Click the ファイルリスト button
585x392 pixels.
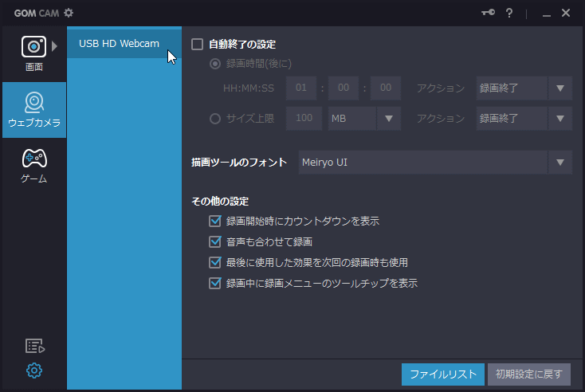443,374
